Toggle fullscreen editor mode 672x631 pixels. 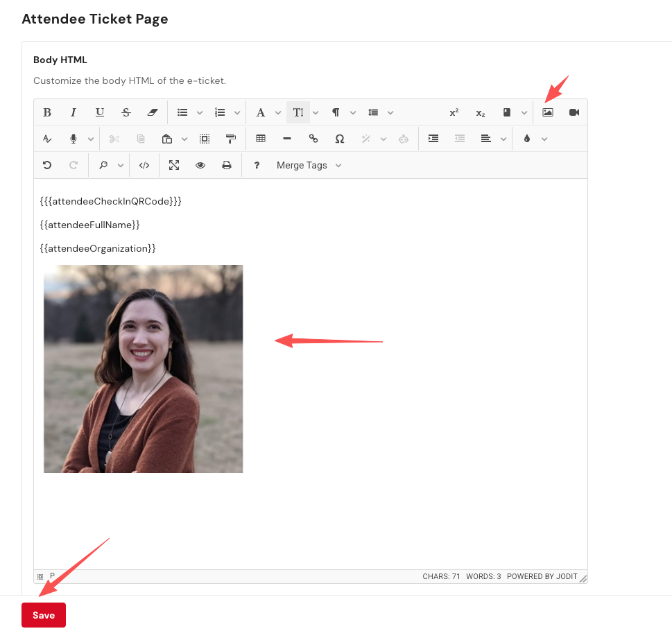point(174,165)
